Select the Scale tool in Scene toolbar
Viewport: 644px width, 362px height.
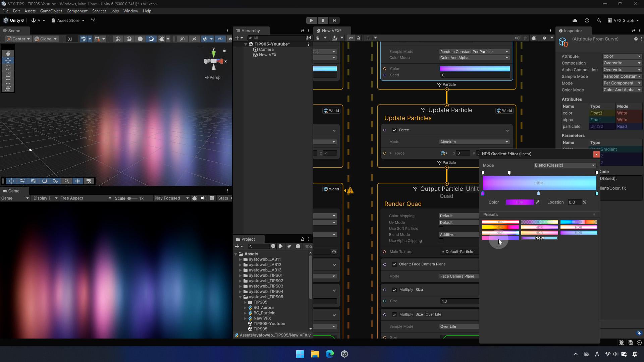click(8, 74)
